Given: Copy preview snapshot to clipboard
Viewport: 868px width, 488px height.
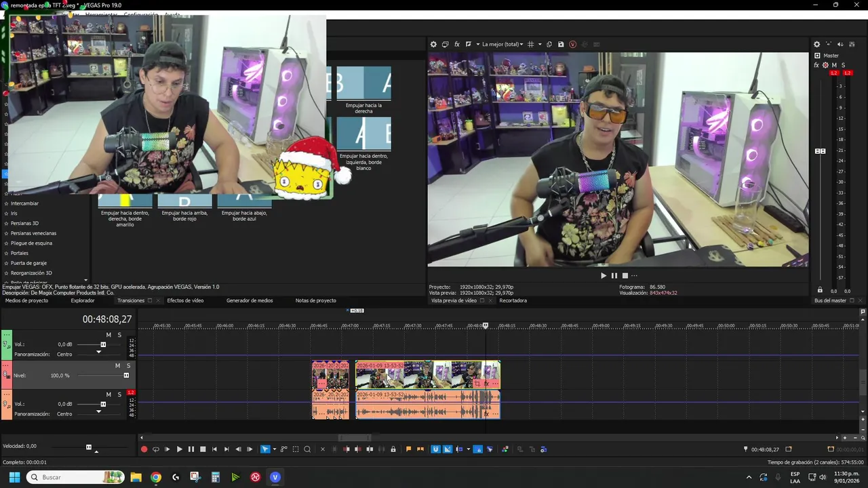Looking at the screenshot, I should (x=549, y=44).
